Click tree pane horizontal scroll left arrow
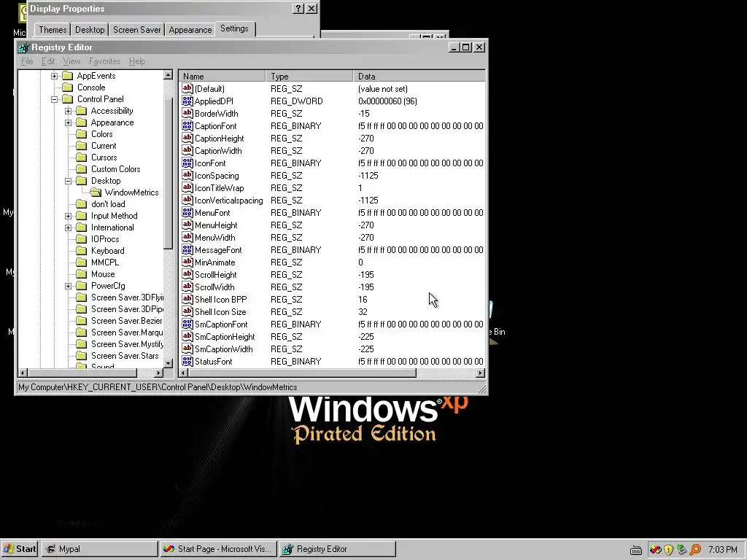Screen dimensions: 747x560 [x=23, y=373]
